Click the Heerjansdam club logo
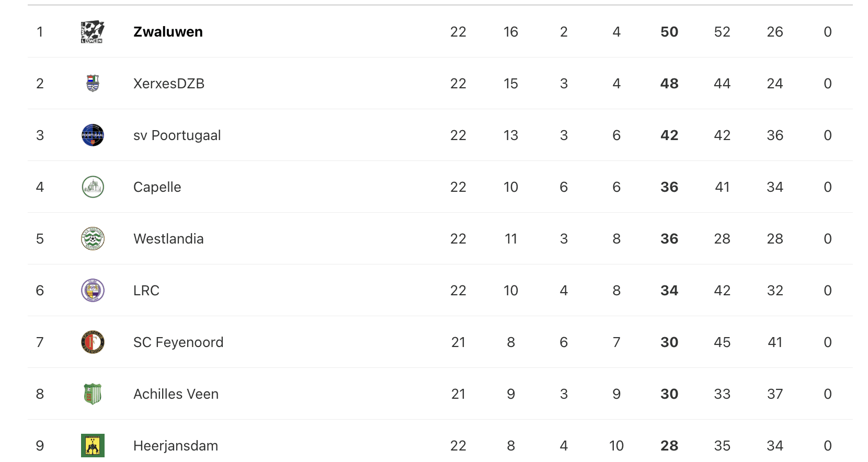 coord(93,446)
